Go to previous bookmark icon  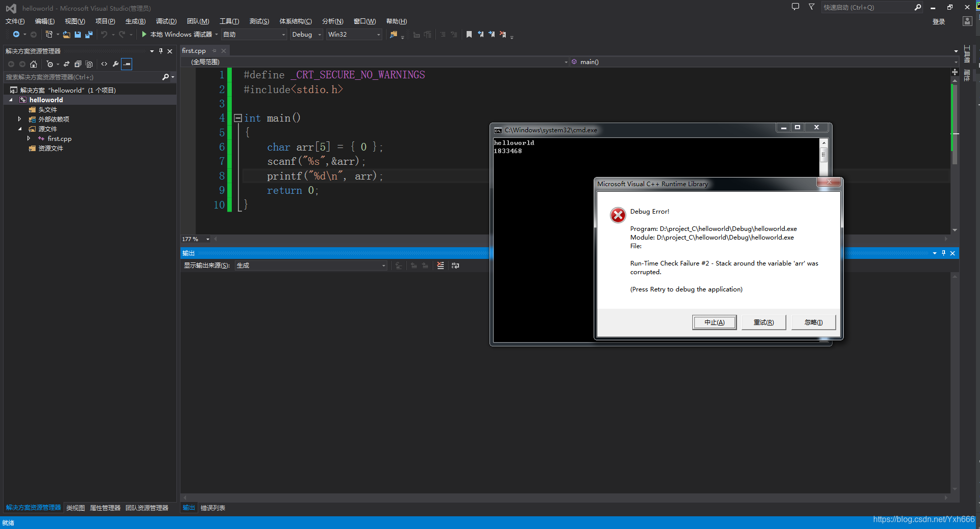click(x=480, y=35)
